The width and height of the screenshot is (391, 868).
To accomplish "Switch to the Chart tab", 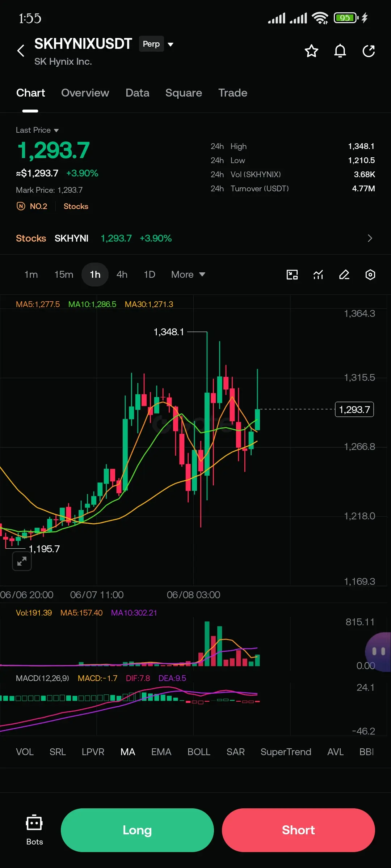I will [x=30, y=93].
